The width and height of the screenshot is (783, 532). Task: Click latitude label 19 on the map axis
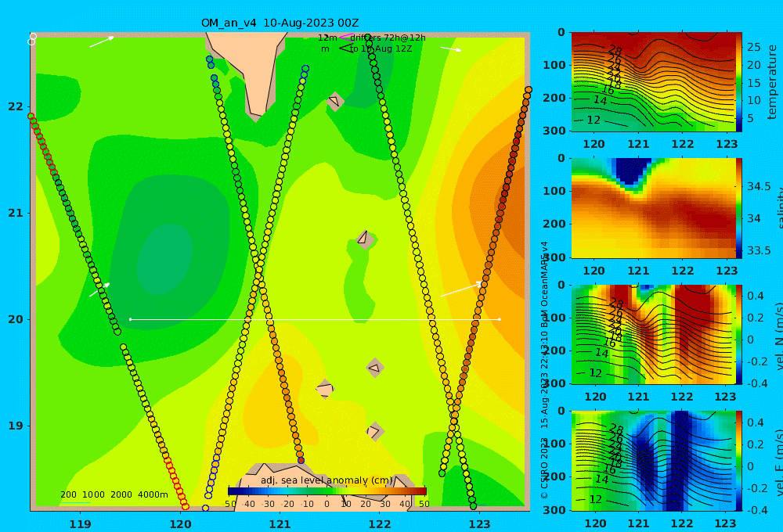click(16, 426)
